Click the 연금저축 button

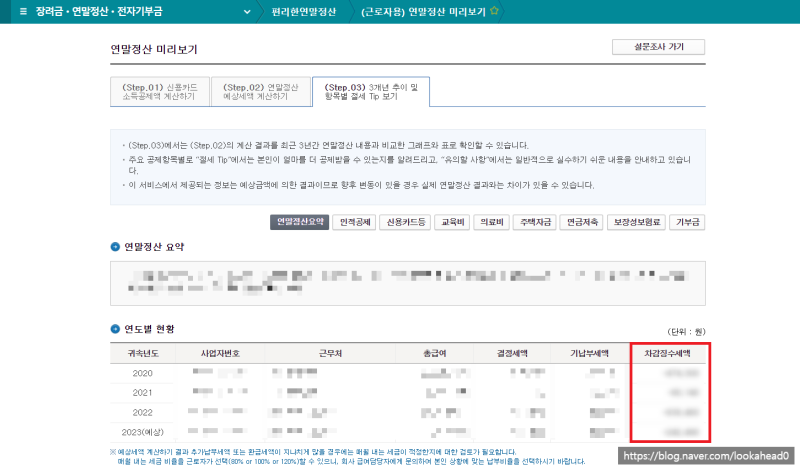(x=582, y=222)
